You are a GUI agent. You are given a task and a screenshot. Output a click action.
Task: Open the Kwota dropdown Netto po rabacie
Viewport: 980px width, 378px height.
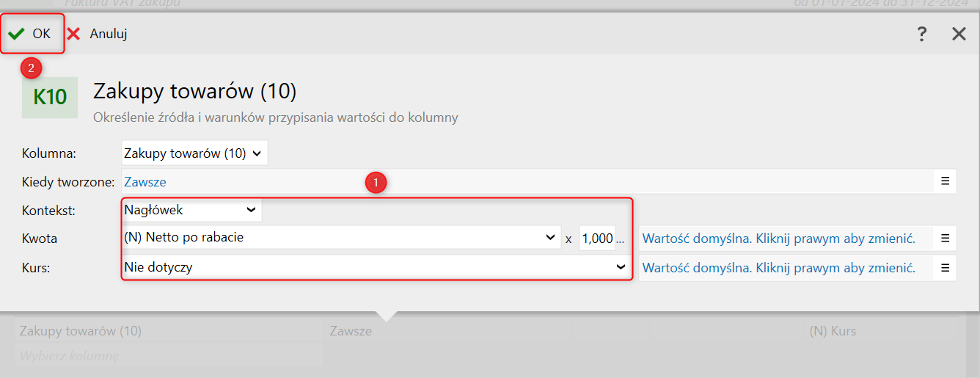coord(341,238)
